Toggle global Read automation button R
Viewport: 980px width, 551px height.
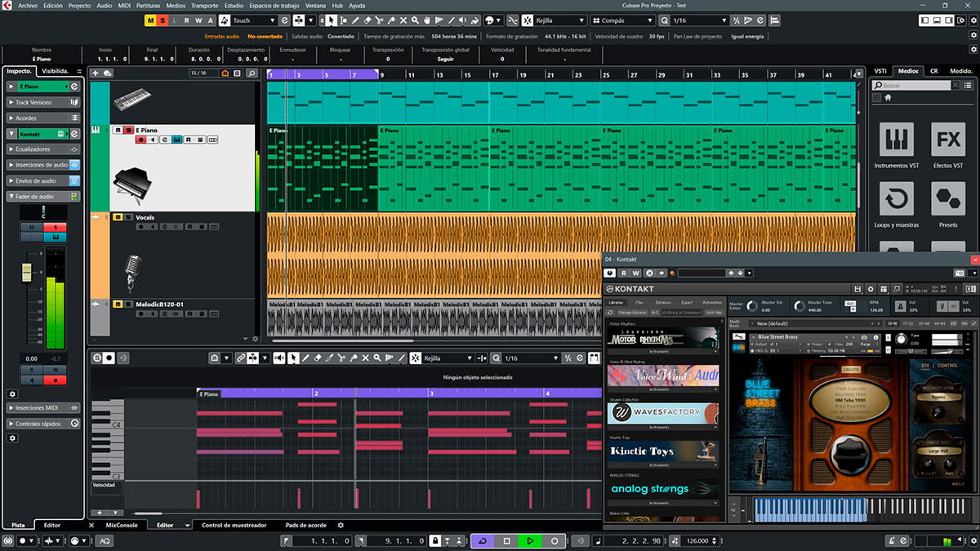pyautogui.click(x=187, y=20)
